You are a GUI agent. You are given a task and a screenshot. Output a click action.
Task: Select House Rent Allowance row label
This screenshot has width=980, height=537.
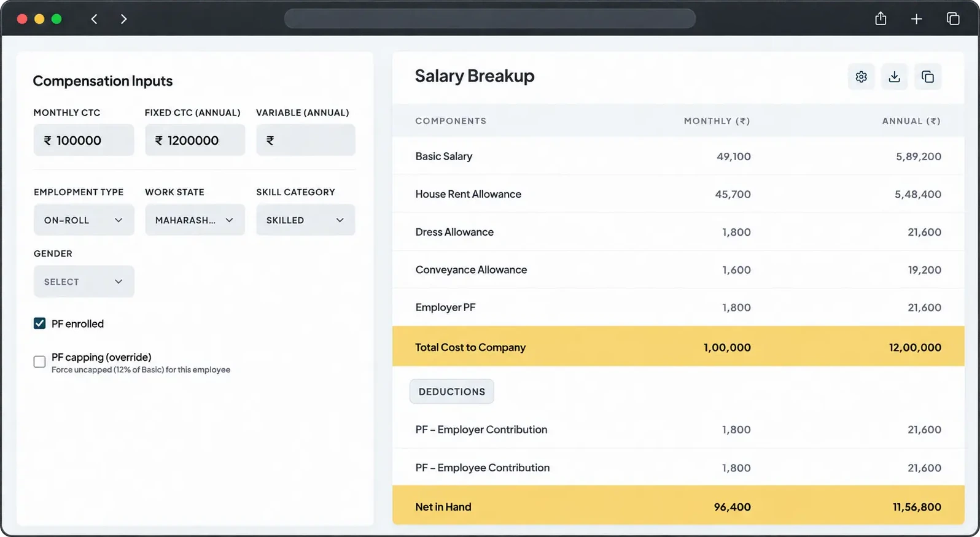click(468, 194)
